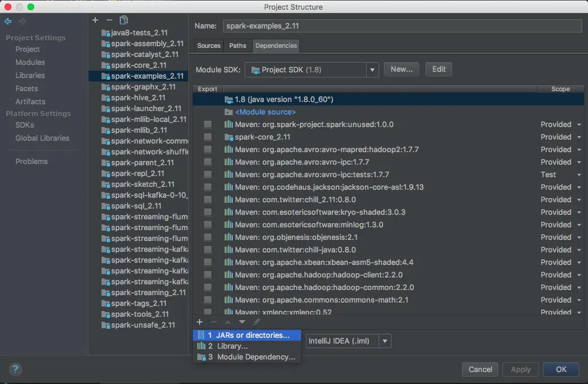Select spark-mllib_2.11 module in list
The height and width of the screenshot is (384, 588).
coord(139,130)
